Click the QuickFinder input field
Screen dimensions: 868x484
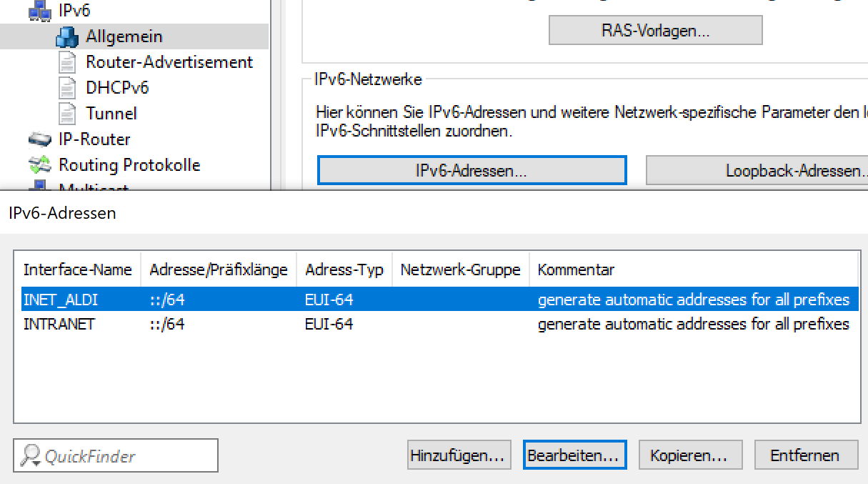tap(129, 455)
